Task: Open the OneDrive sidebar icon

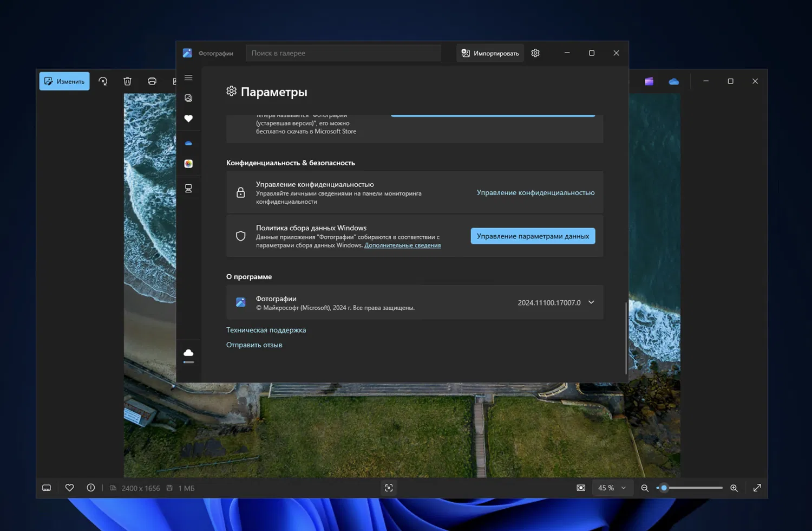Action: pos(188,143)
